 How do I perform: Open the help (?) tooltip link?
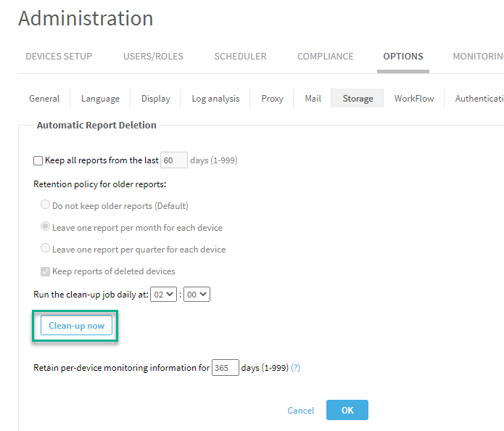295,368
